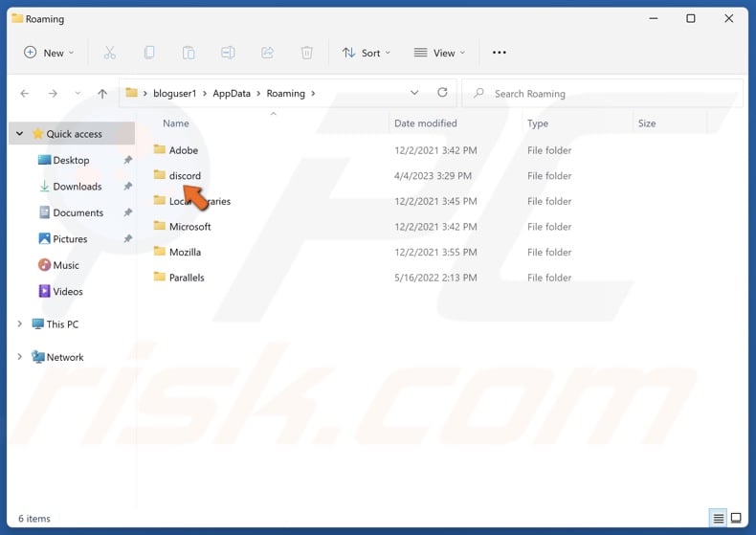The width and height of the screenshot is (756, 535).
Task: Expand Network in sidebar
Action: click(x=20, y=357)
